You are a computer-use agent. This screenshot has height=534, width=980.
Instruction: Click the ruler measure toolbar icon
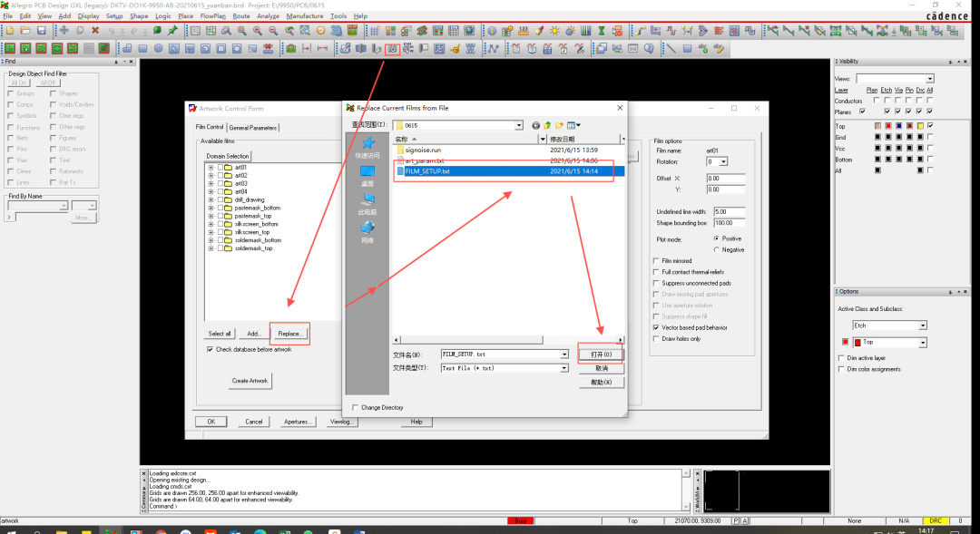[524, 30]
